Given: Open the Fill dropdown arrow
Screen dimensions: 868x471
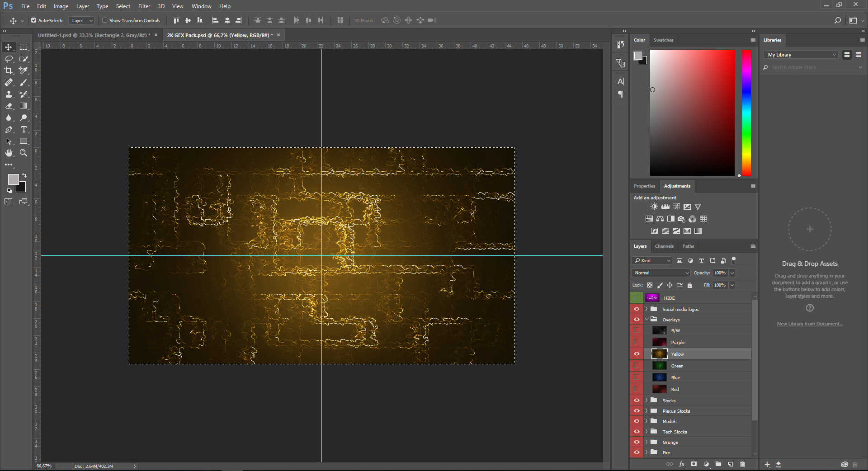Looking at the screenshot, I should point(732,285).
